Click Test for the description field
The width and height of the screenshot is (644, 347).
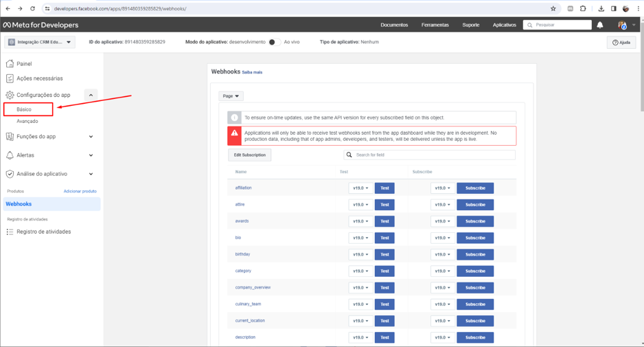click(384, 337)
